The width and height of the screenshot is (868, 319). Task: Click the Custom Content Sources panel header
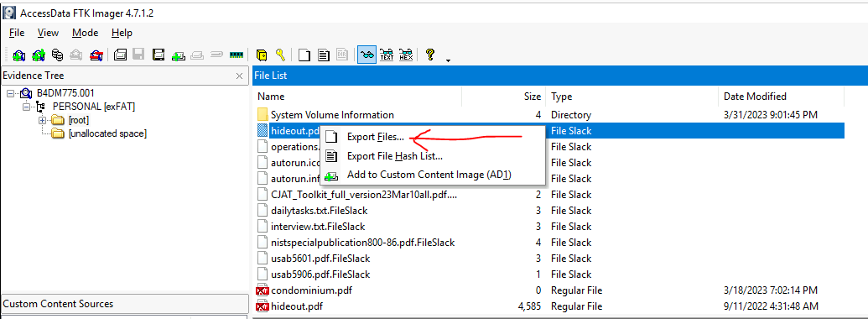point(125,304)
